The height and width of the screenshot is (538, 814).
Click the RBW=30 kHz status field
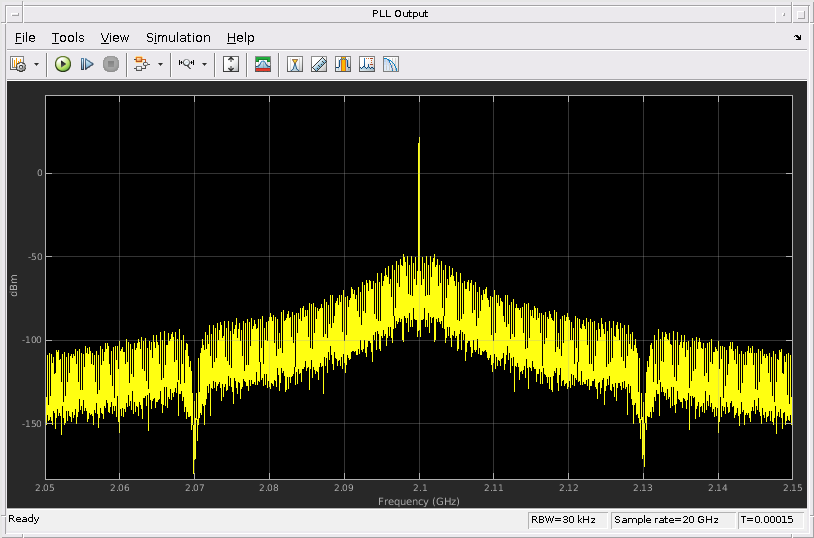[567, 520]
